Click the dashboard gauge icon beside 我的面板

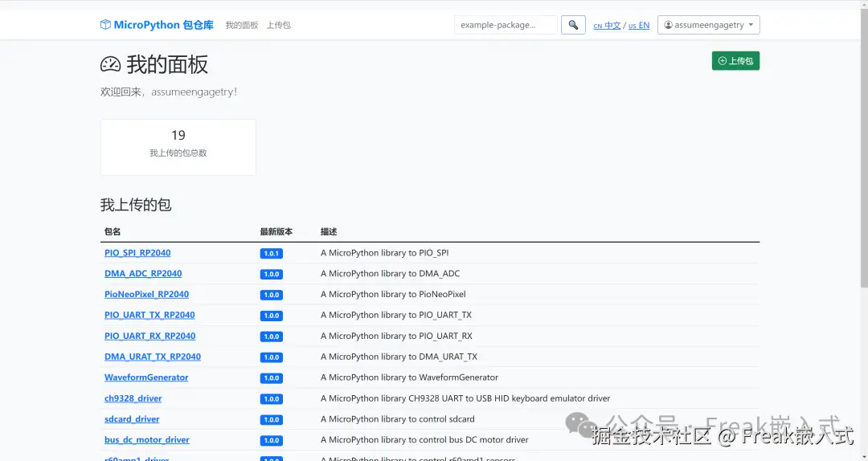(110, 64)
